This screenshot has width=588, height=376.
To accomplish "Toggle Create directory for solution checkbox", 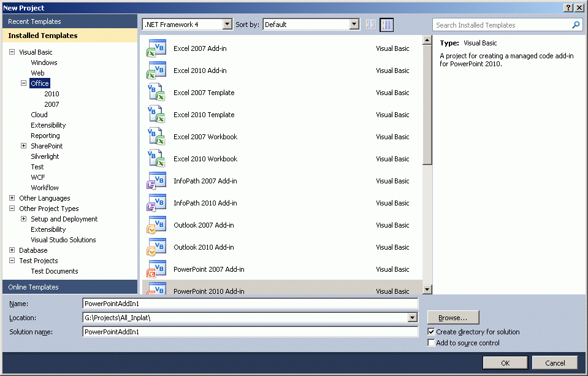I will [431, 332].
